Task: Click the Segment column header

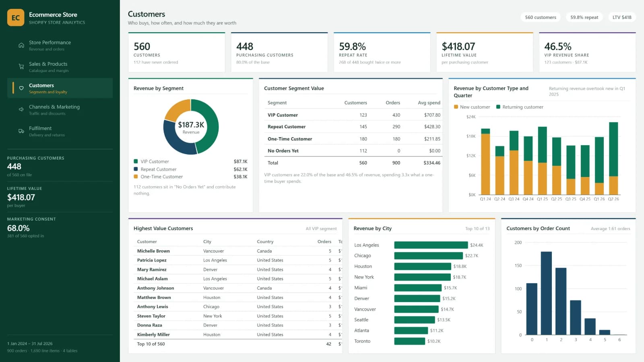Action: pyautogui.click(x=277, y=103)
